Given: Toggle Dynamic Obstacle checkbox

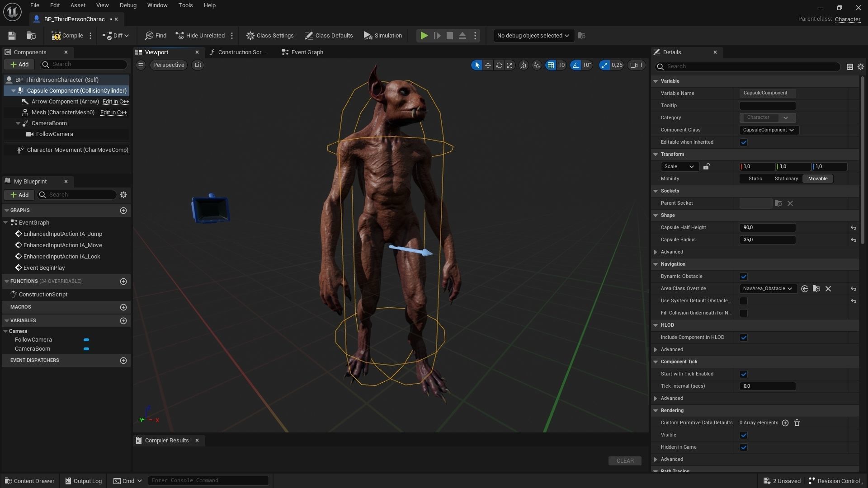Looking at the screenshot, I should pyautogui.click(x=744, y=277).
